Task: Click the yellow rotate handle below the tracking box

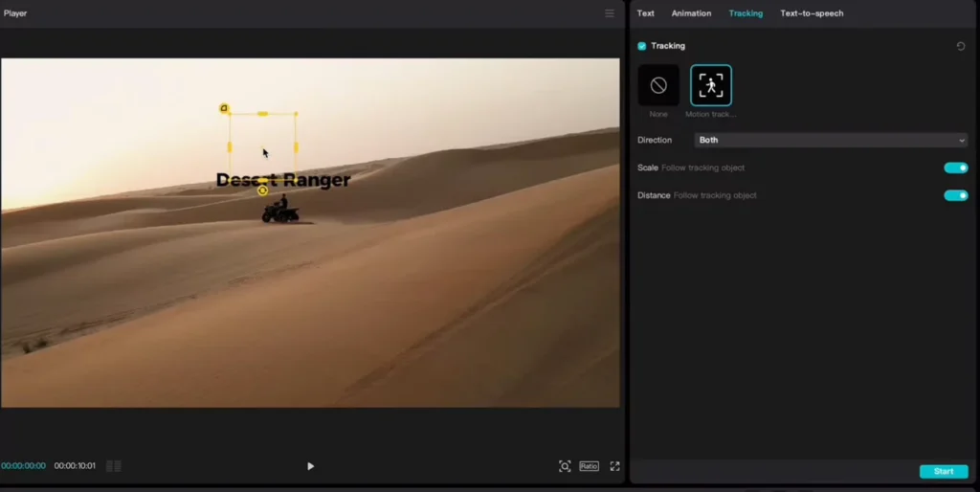Action: pyautogui.click(x=262, y=190)
